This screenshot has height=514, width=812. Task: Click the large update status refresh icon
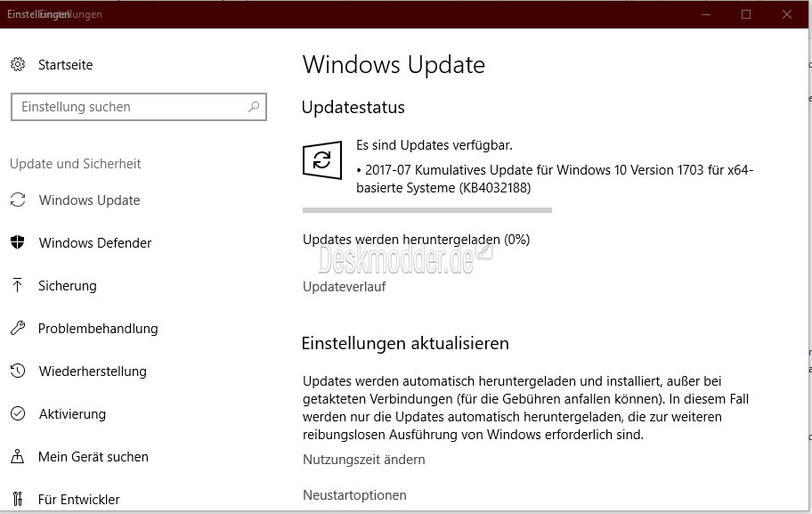point(322,159)
